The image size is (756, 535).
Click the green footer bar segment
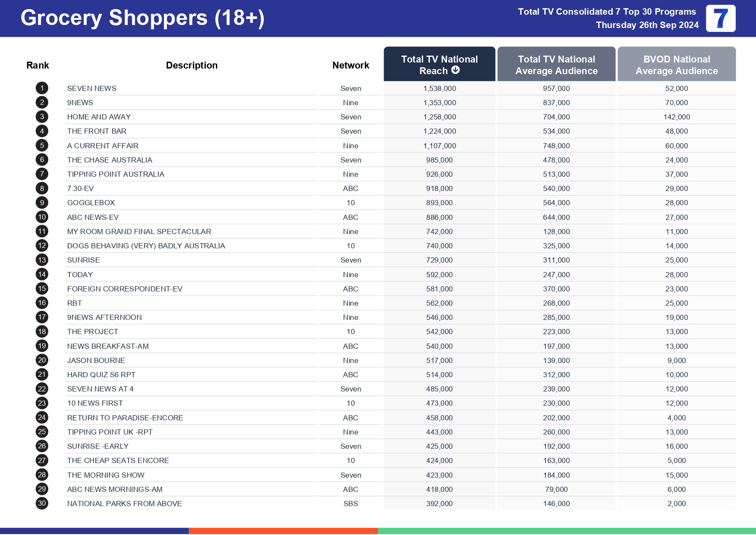566,531
